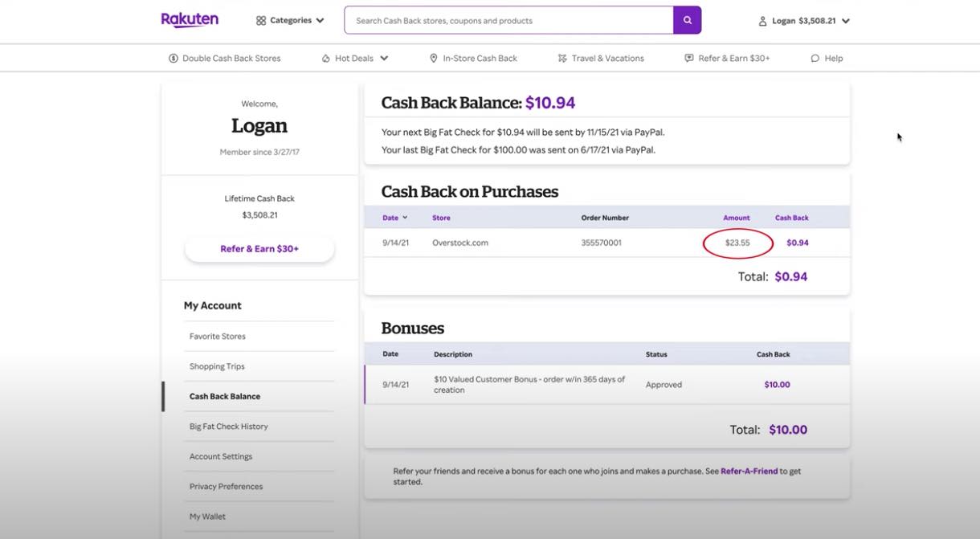The width and height of the screenshot is (980, 539).
Task: Follow the Refer-A-Friend link
Action: 749,472
